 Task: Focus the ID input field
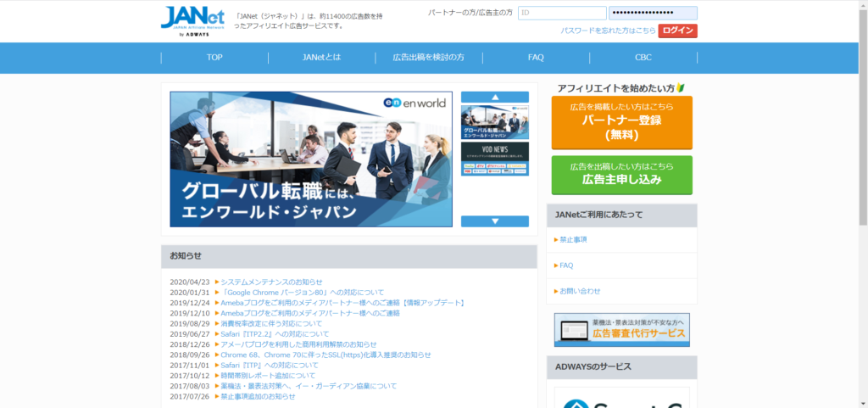[x=563, y=14]
